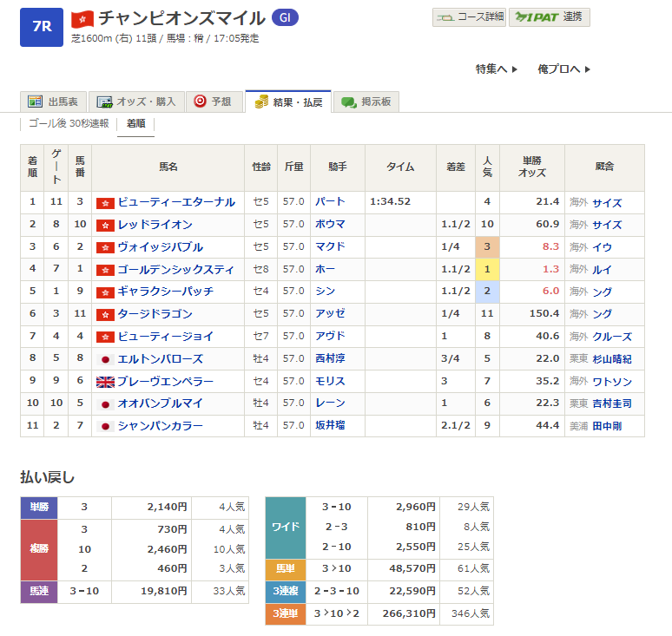Select the 着順 sub-tab
The image size is (672, 636).
point(135,124)
